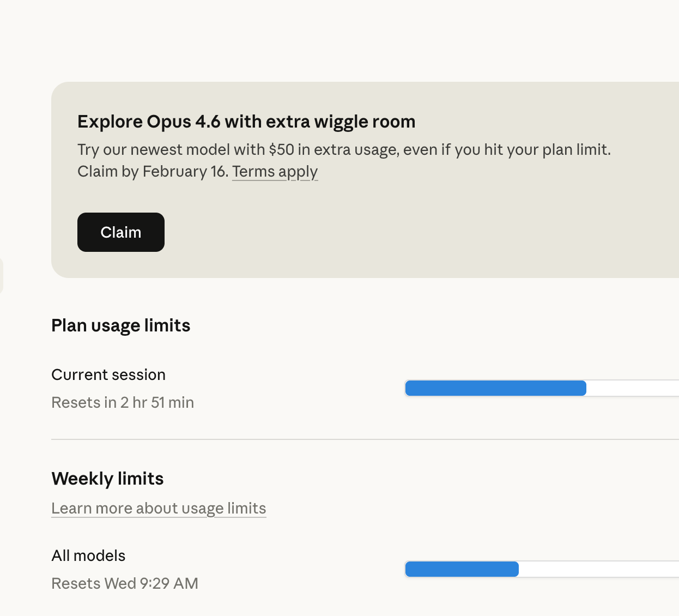Click the partial panel tab at left edge
The height and width of the screenshot is (616, 679).
click(x=1, y=276)
